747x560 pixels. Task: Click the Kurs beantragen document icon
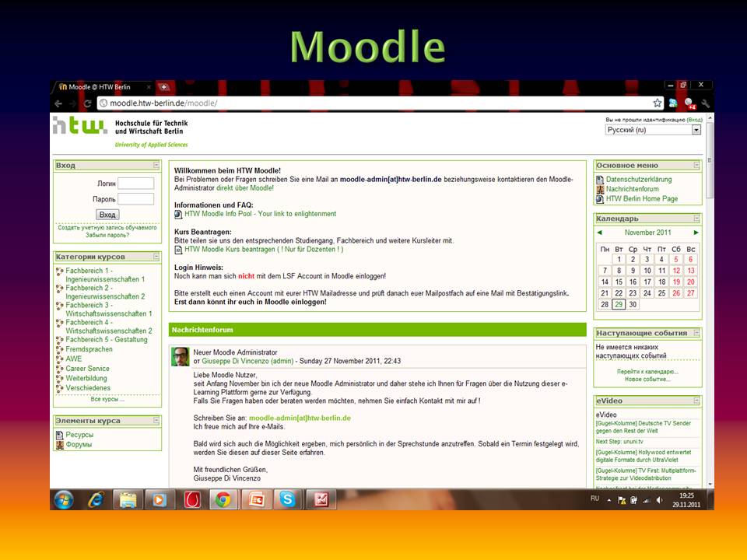point(178,250)
